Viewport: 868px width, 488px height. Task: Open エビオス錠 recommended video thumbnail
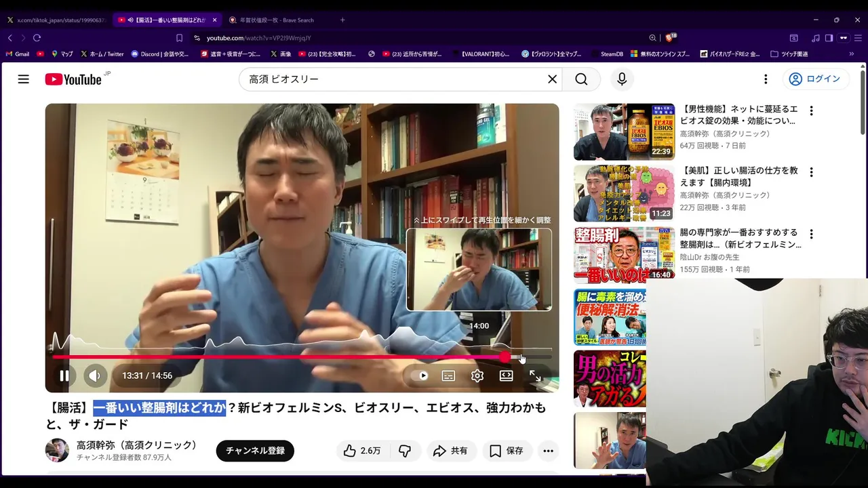[x=624, y=131]
